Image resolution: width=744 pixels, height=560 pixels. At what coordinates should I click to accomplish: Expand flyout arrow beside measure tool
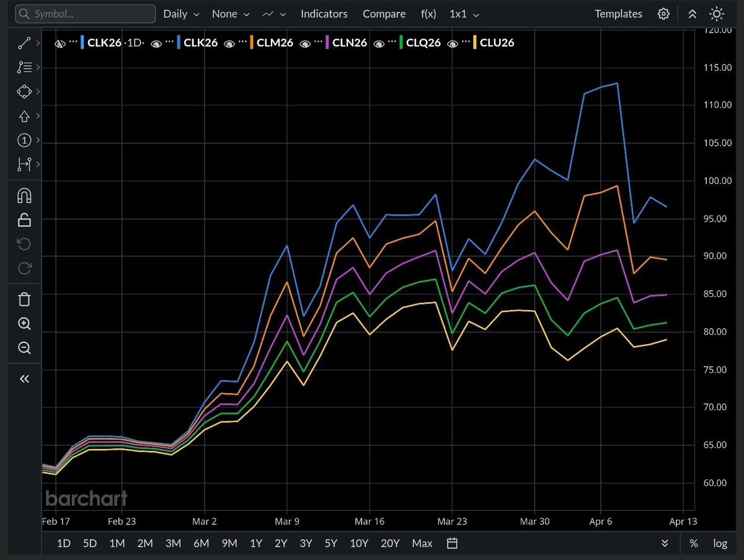click(38, 164)
